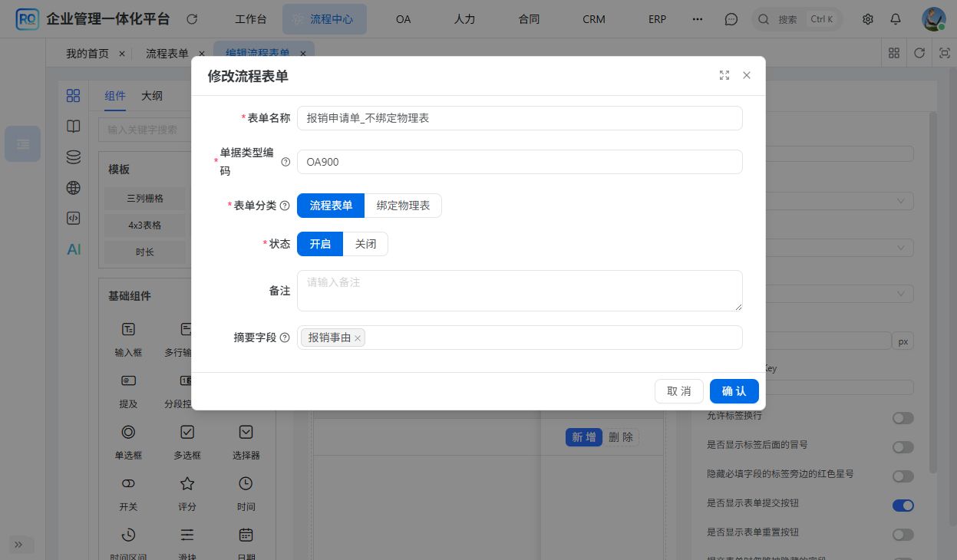Open the chat message bubble icon

coord(731,19)
